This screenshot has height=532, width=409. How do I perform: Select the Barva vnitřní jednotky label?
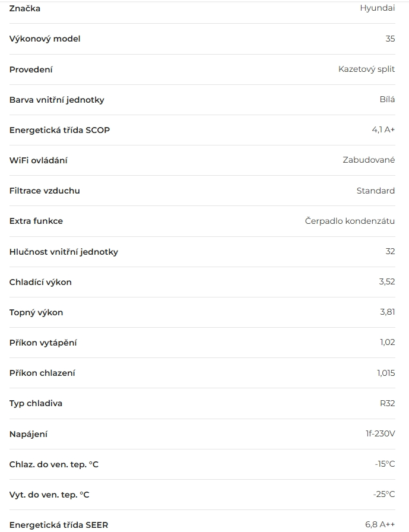pos(56,100)
